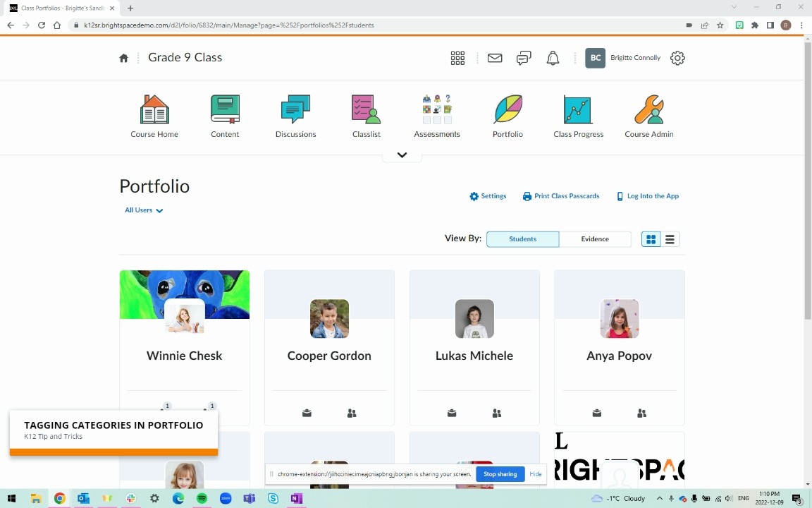Click Cooper Gordon's briefcase evidence icon
The image size is (812, 508).
coord(307,413)
